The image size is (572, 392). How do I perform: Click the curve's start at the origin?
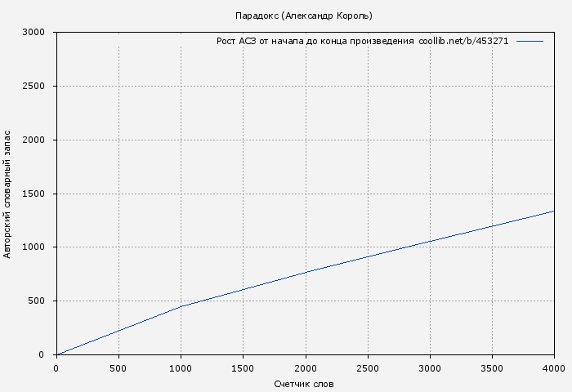click(56, 354)
